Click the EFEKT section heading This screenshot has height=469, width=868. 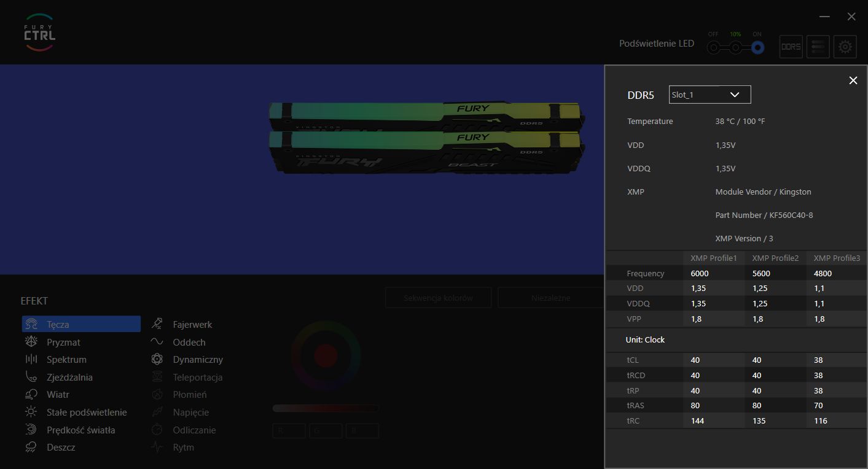[34, 301]
